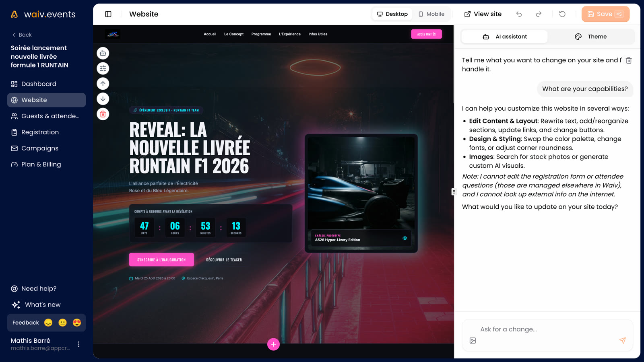Click the redo arrow icon
The image size is (644, 362).
click(539, 14)
